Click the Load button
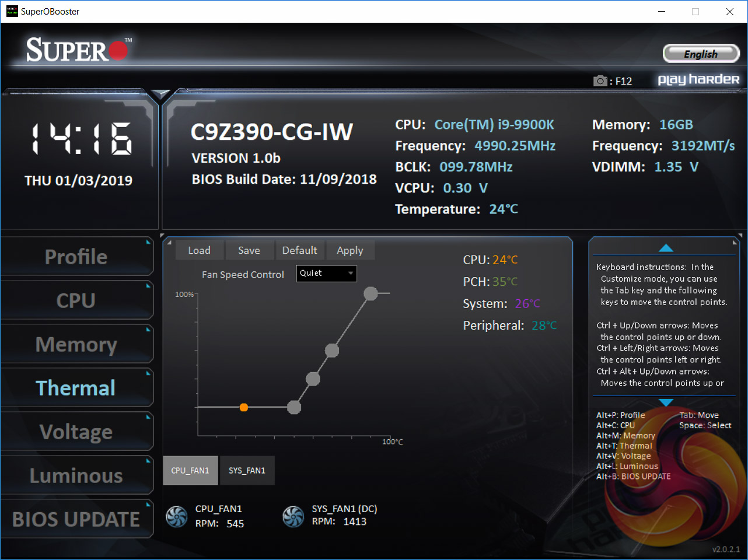 (x=200, y=250)
